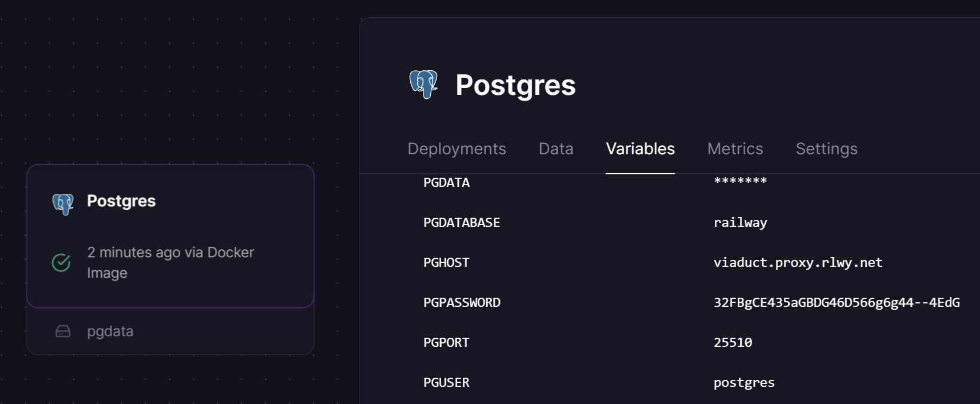Click the pgdata volume disk icon

pyautogui.click(x=63, y=331)
